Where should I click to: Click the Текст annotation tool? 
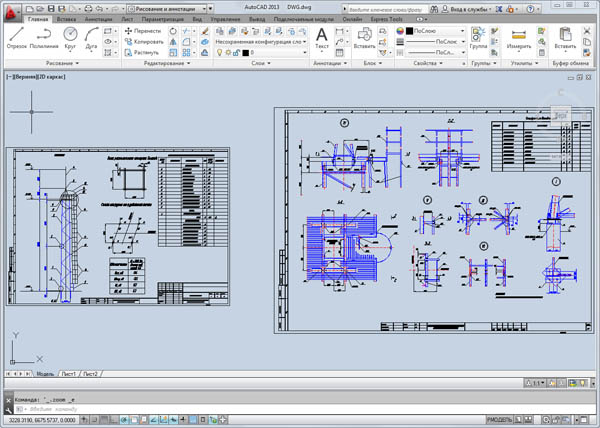(x=322, y=37)
